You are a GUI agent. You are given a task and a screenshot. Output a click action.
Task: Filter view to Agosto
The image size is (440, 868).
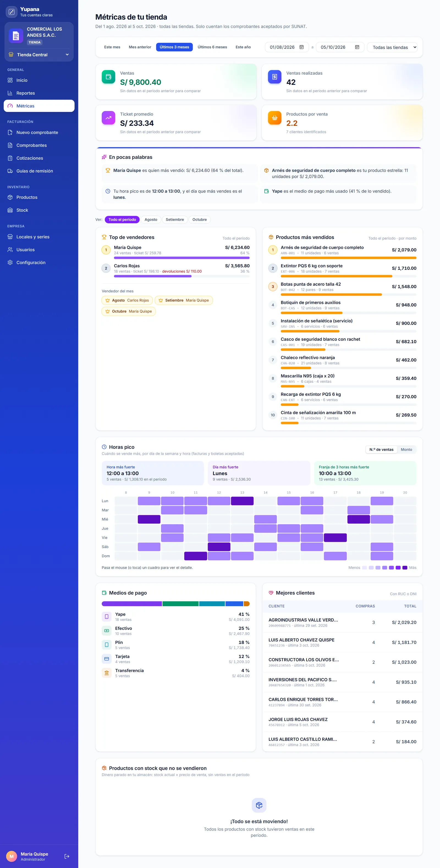[x=151, y=220]
